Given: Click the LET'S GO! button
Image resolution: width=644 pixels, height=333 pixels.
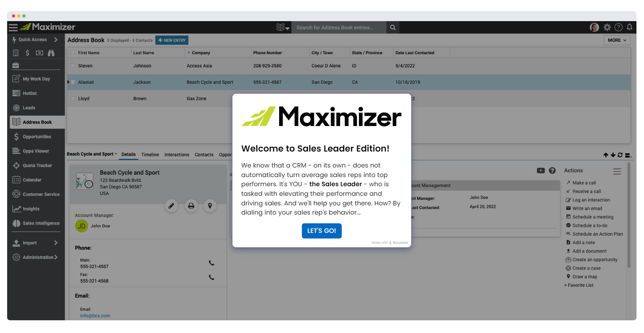Looking at the screenshot, I should point(322,231).
